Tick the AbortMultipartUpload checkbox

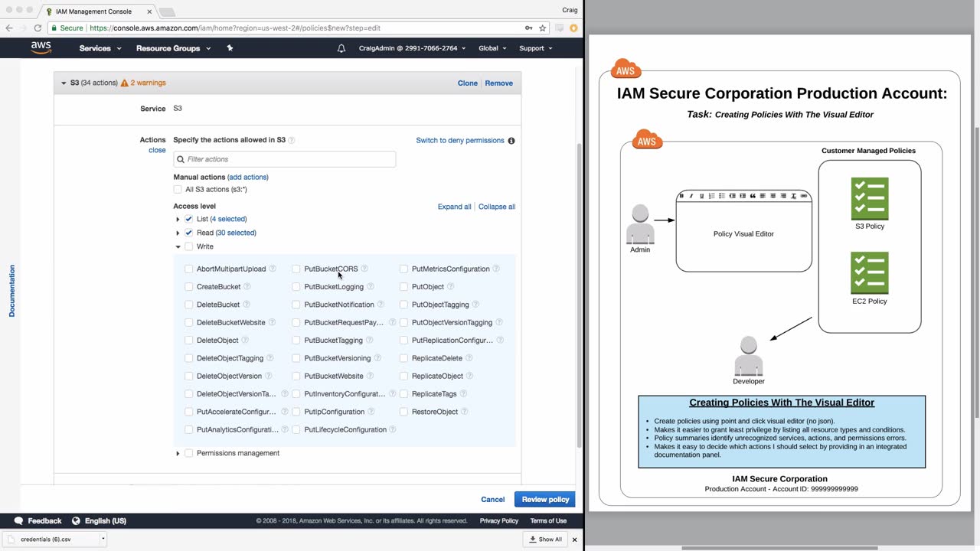[x=189, y=269]
